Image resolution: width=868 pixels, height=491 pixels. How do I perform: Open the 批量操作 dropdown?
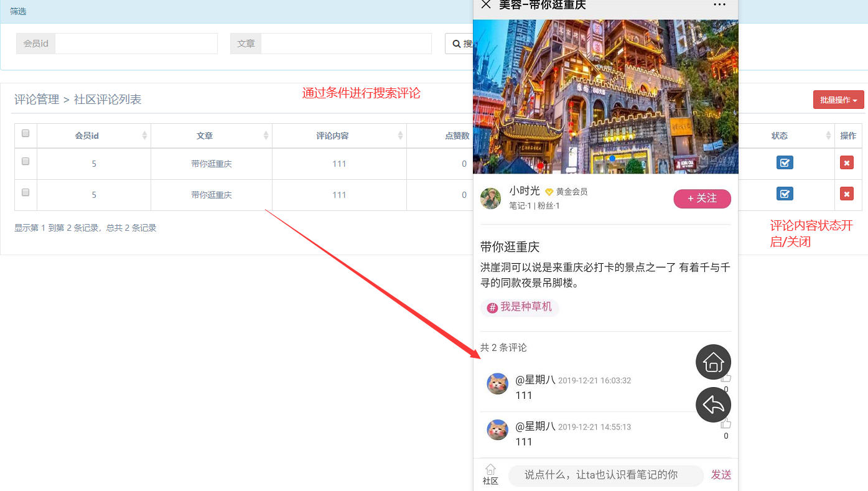coord(838,100)
